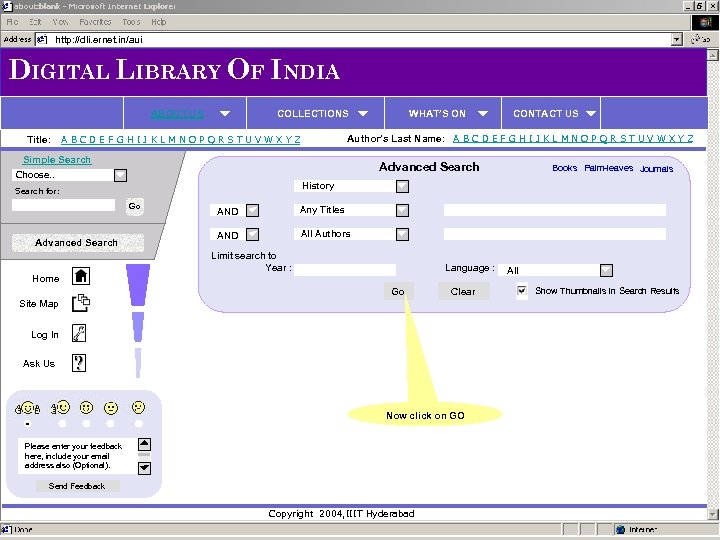
Task: Open the browser File menu
Action: [12, 22]
